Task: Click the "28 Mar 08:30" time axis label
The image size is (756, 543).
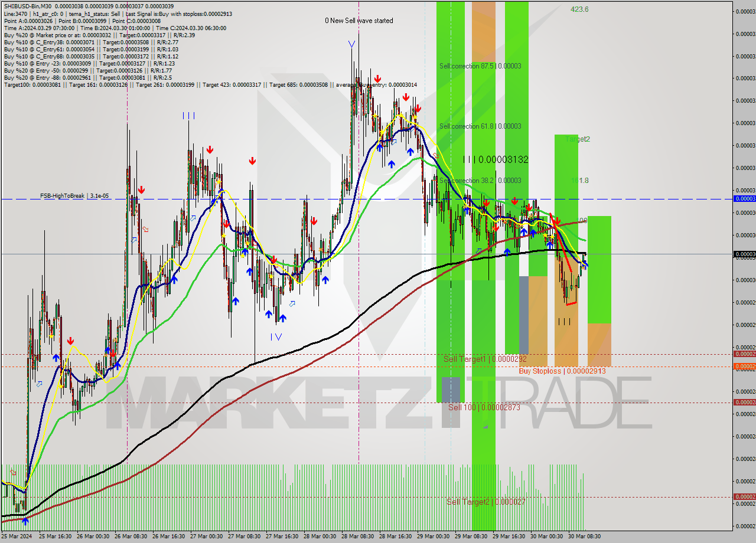Action: pyautogui.click(x=358, y=537)
